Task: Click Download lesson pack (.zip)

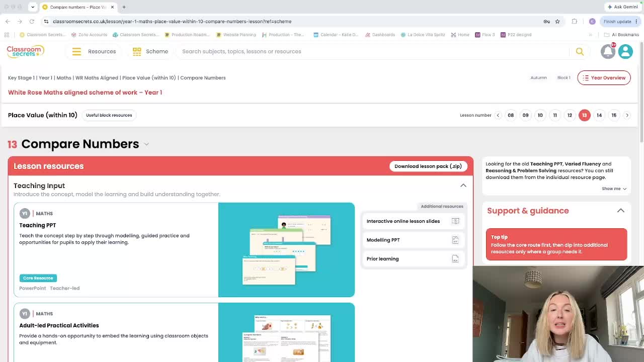Action: pyautogui.click(x=428, y=166)
